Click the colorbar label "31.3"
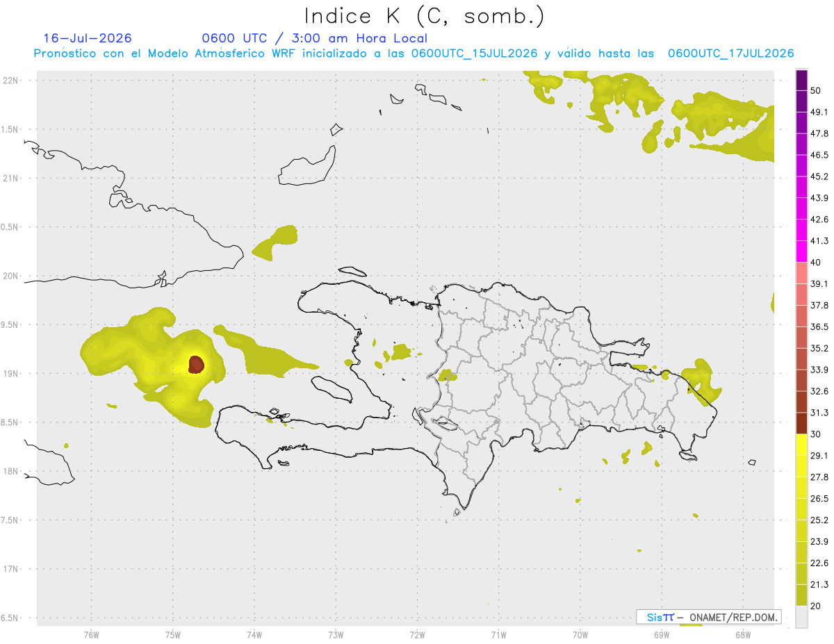834x644 pixels. pos(819,413)
